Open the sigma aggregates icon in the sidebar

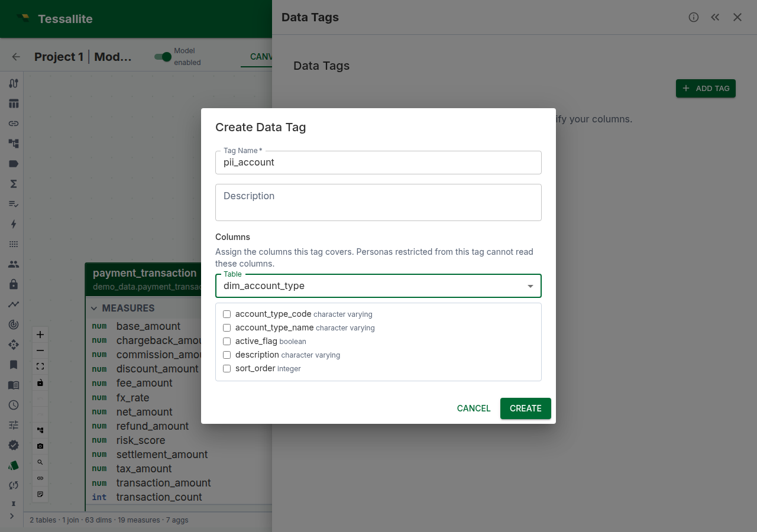click(x=14, y=184)
